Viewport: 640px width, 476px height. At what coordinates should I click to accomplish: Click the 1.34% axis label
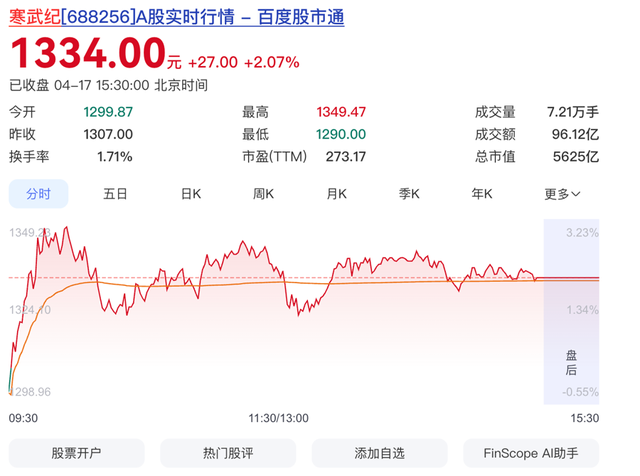pyautogui.click(x=582, y=310)
